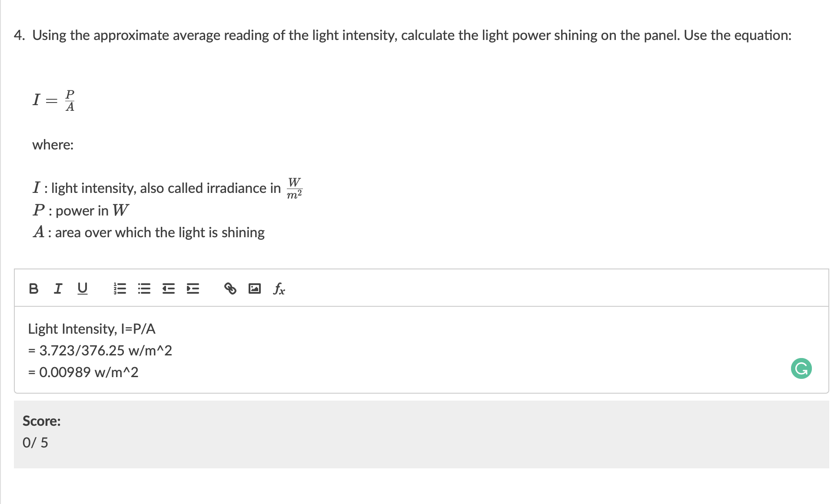Open the fx math formula editor

pos(279,289)
